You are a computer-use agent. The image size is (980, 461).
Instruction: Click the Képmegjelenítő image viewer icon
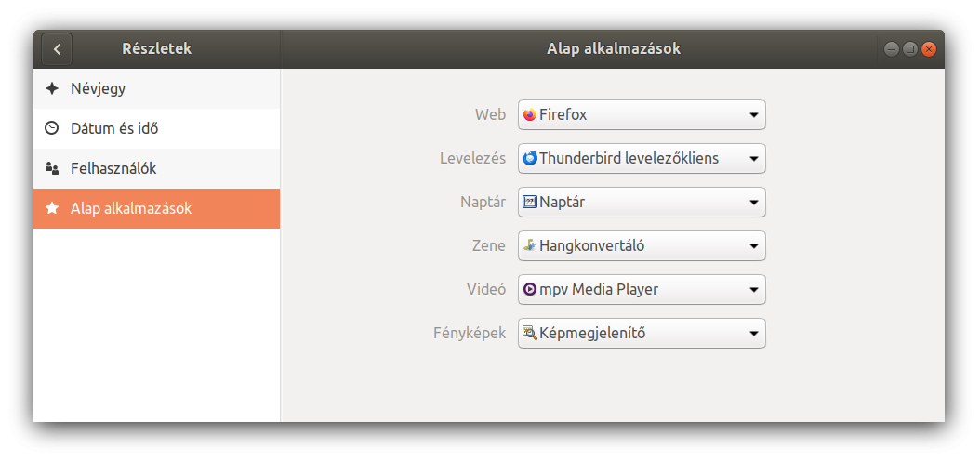(x=530, y=333)
